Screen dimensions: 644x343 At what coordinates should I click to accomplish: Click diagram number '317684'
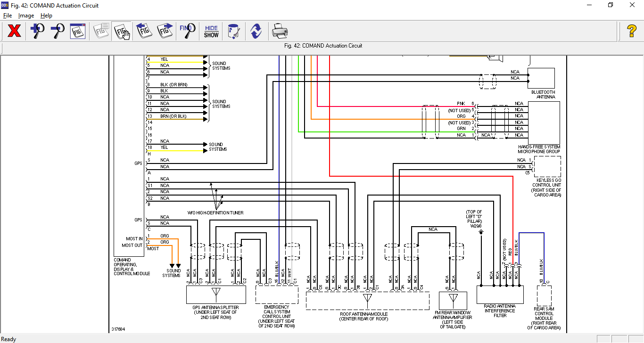(119, 329)
